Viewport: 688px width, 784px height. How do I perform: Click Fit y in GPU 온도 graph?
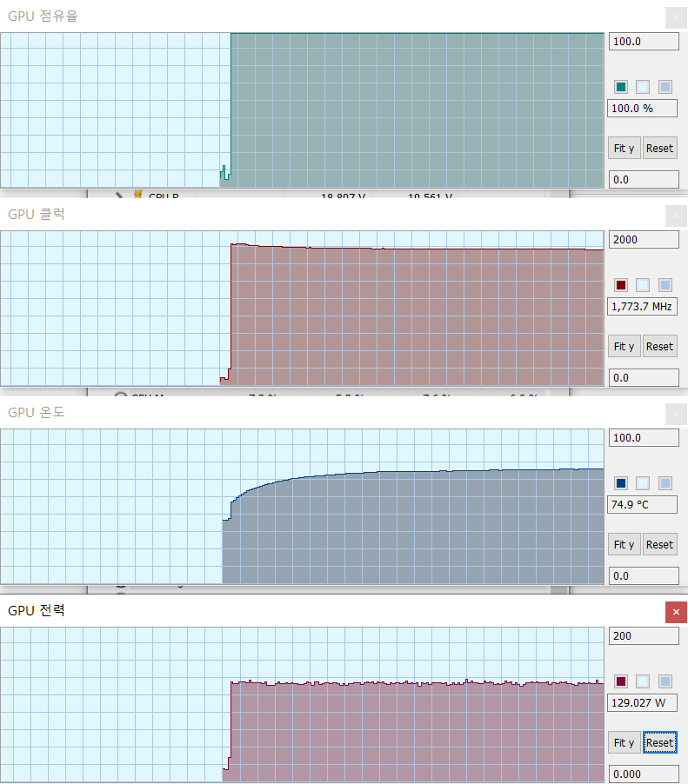coord(624,544)
